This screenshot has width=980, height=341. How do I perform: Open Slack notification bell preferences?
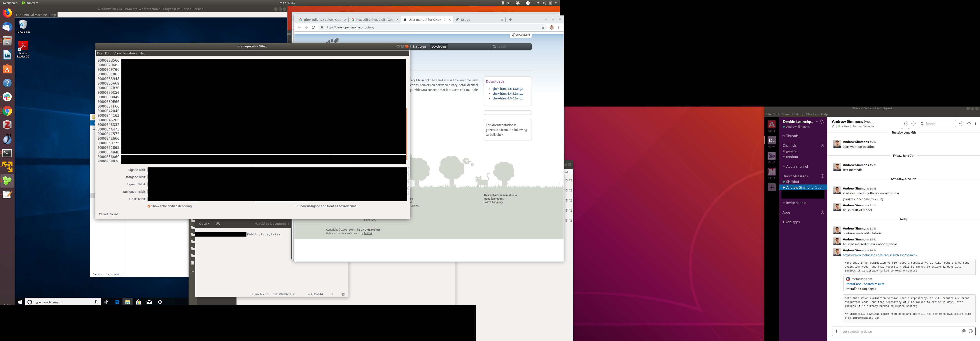pos(822,122)
